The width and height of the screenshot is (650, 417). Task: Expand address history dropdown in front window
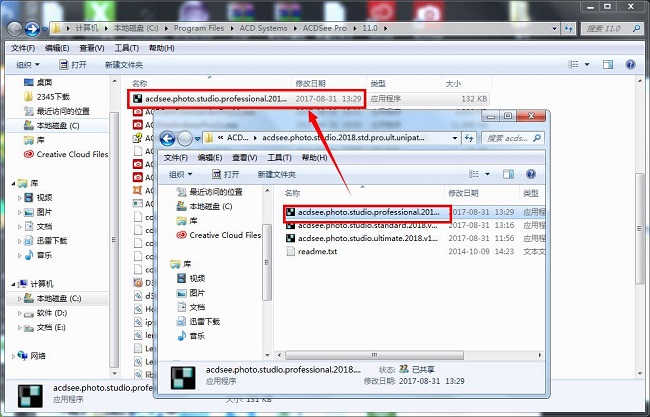pyautogui.click(x=455, y=138)
